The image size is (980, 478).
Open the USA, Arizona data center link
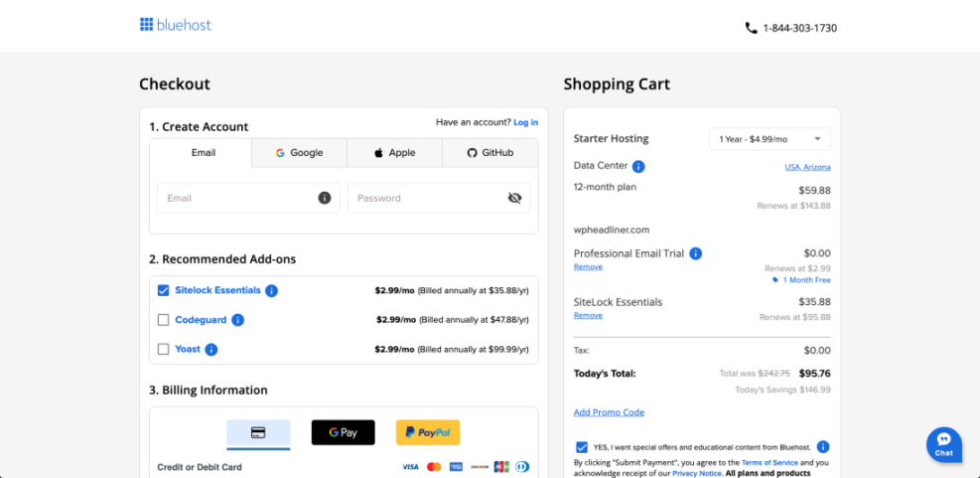(x=807, y=167)
